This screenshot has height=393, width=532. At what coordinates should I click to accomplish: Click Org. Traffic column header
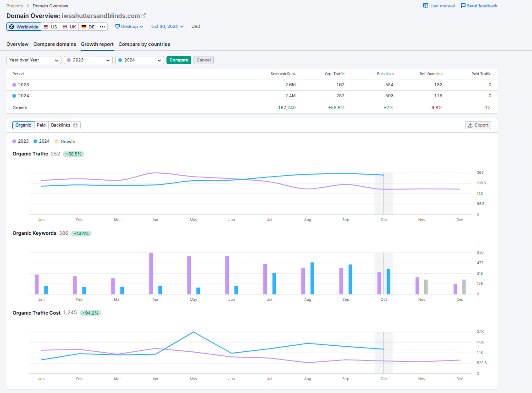point(334,74)
